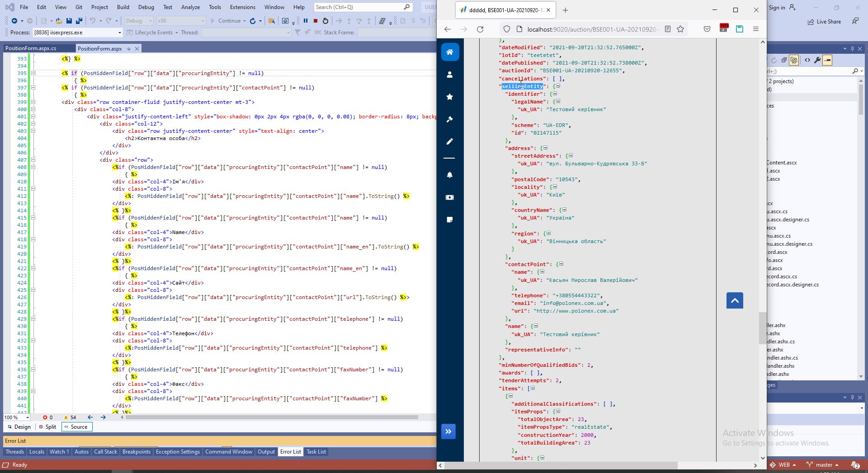The height and width of the screenshot is (473, 868).
Task: Open the favorites star in the page sidebar
Action: 450,97
